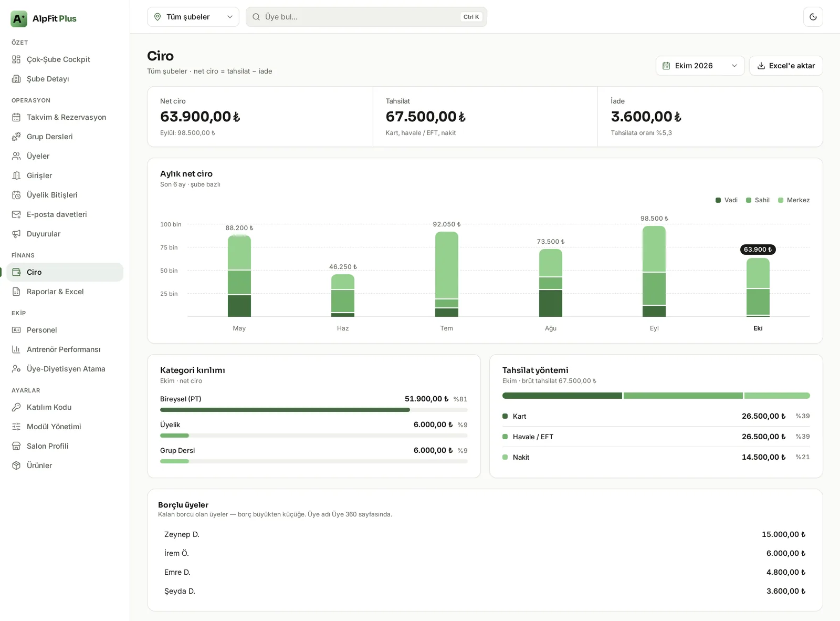Click the Kart segment of payment bar
The image size is (840, 621).
562,396
